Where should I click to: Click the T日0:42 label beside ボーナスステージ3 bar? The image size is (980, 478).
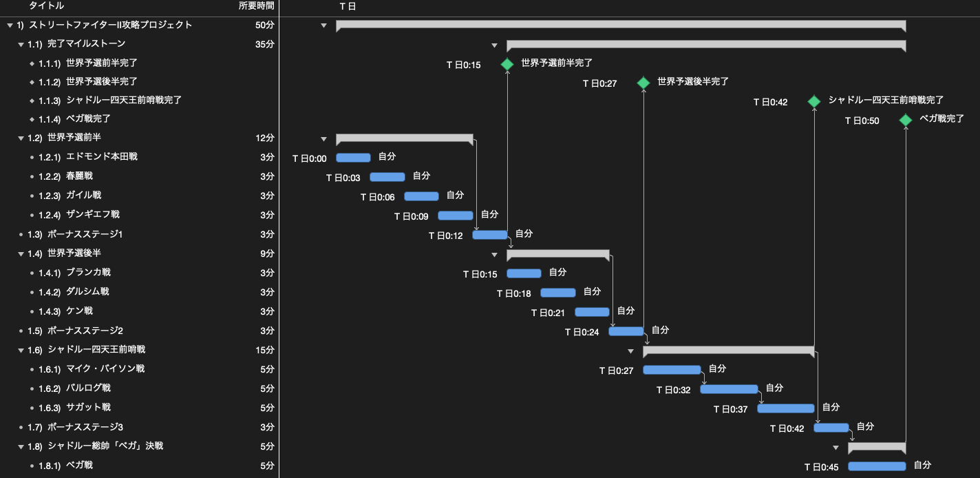(x=787, y=428)
